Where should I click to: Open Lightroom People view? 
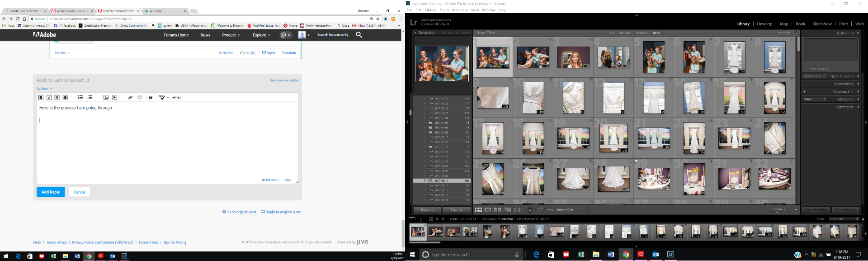click(x=517, y=210)
